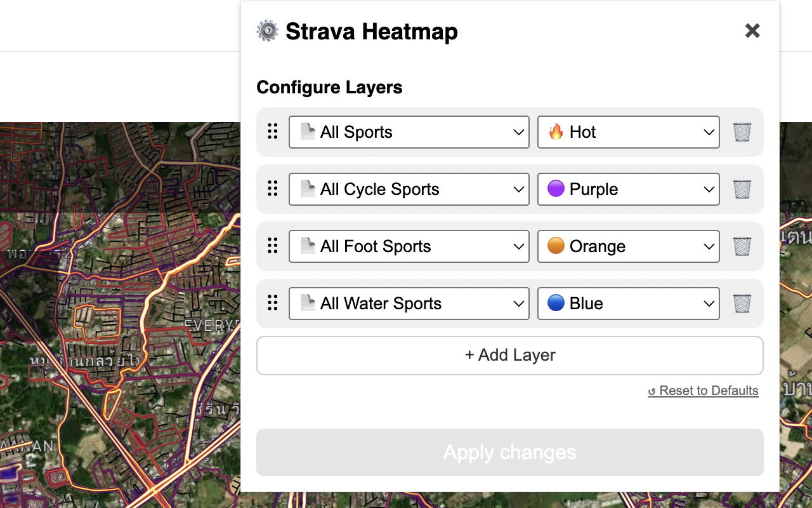Grab the drag handle of All Sports row
The image size is (812, 508).
click(273, 131)
